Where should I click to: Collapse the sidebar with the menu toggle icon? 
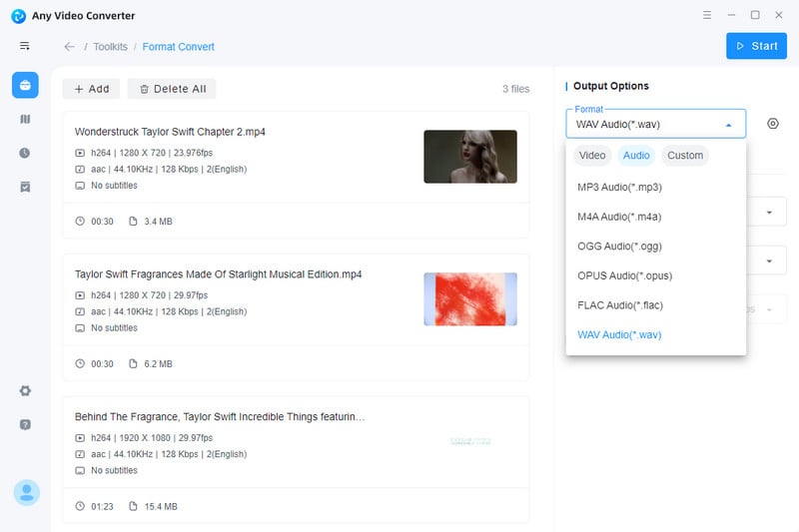(x=24, y=46)
